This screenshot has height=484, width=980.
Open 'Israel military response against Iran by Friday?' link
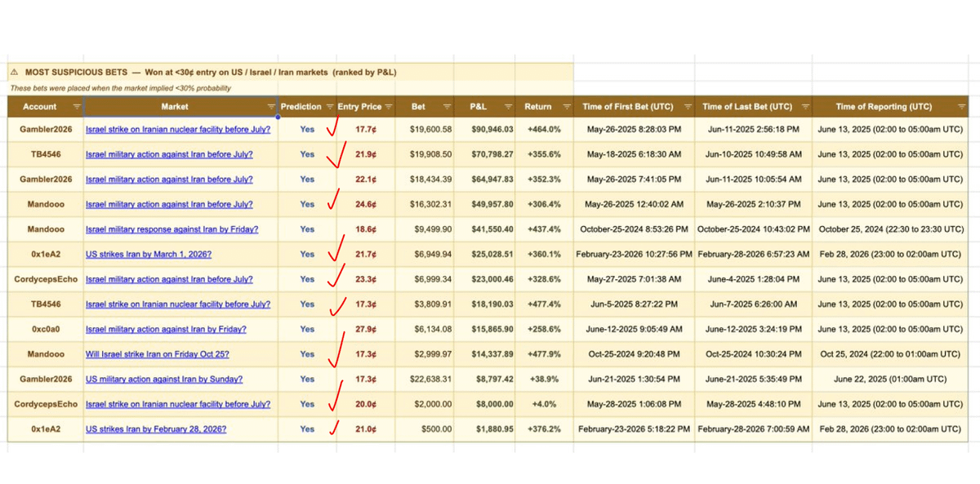172,229
